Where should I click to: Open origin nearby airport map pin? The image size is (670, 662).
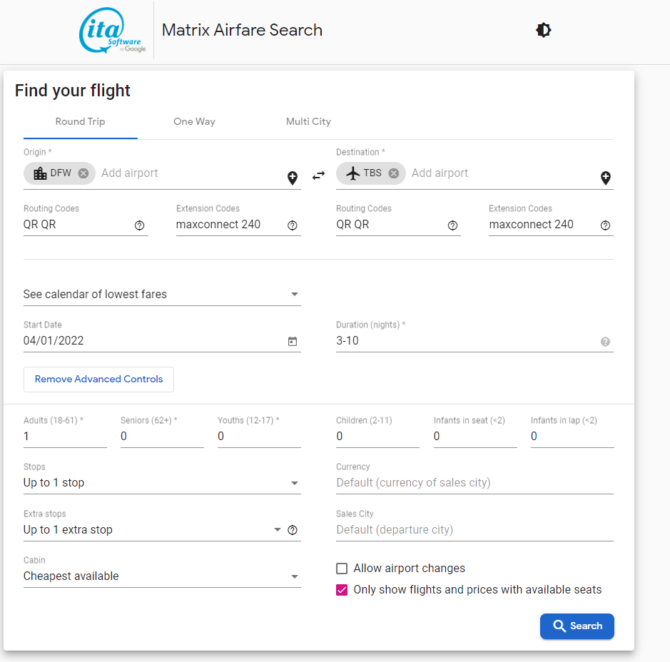click(x=292, y=178)
